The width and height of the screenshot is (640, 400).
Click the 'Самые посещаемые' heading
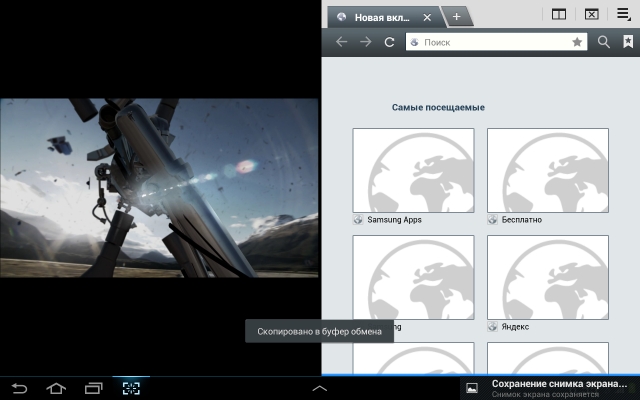click(x=438, y=107)
